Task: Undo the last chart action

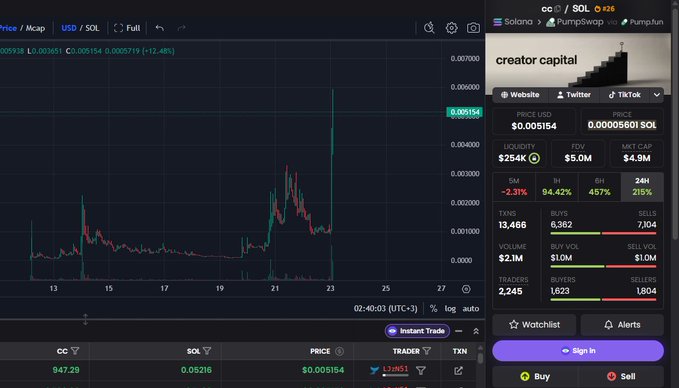Action: [159, 28]
